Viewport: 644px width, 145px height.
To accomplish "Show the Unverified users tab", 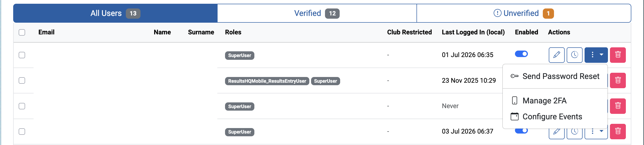I will 523,13.
